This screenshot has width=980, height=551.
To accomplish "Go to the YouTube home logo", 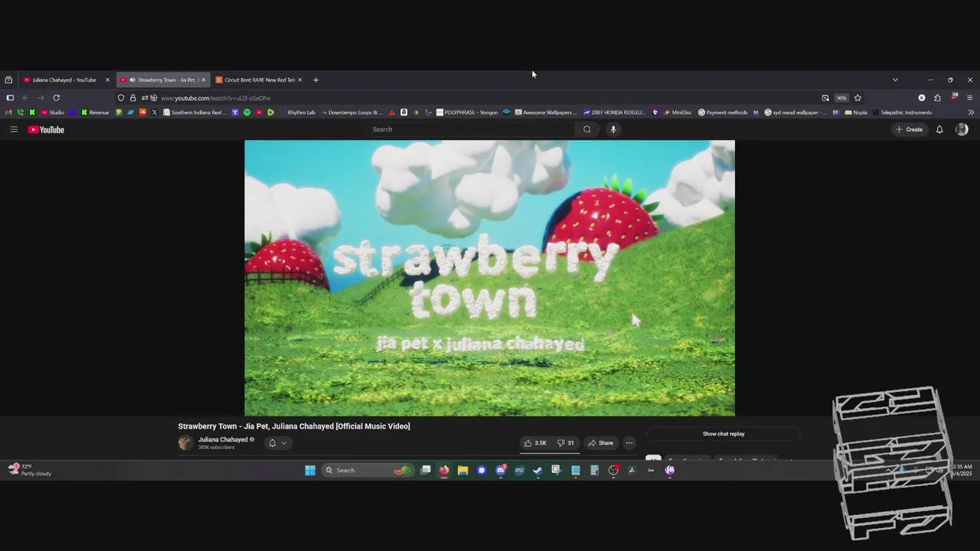I will point(46,129).
